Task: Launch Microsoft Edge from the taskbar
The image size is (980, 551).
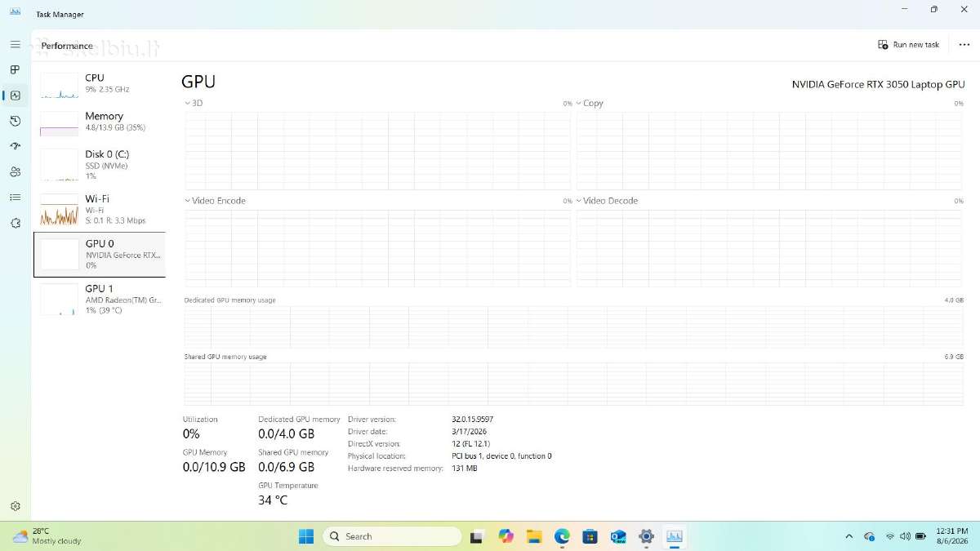Action: [x=562, y=536]
